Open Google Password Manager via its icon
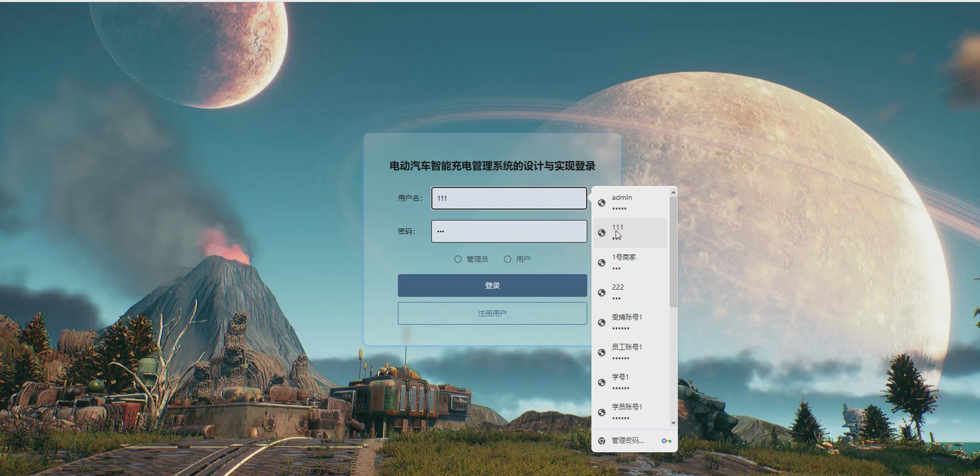The width and height of the screenshot is (980, 476). (x=667, y=440)
